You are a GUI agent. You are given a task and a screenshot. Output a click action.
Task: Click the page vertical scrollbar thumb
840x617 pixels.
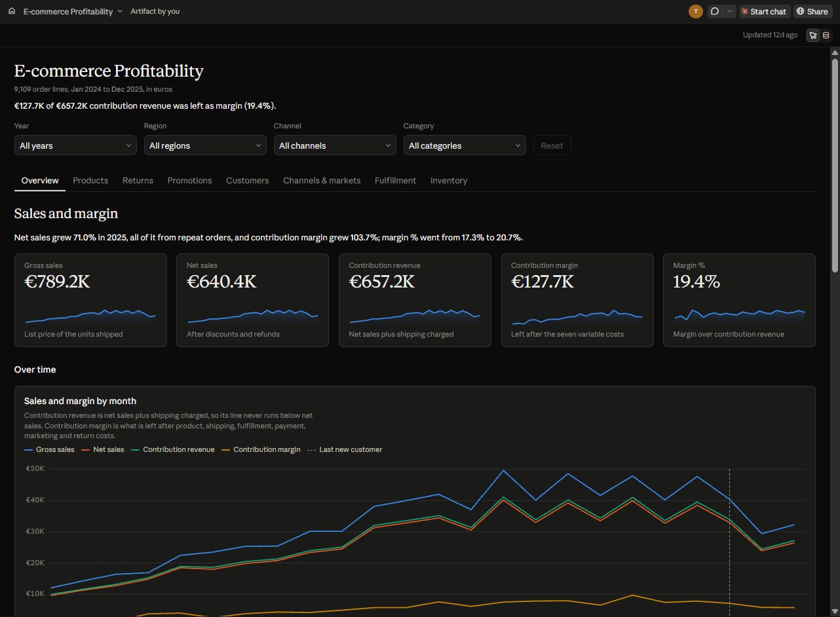click(x=835, y=165)
